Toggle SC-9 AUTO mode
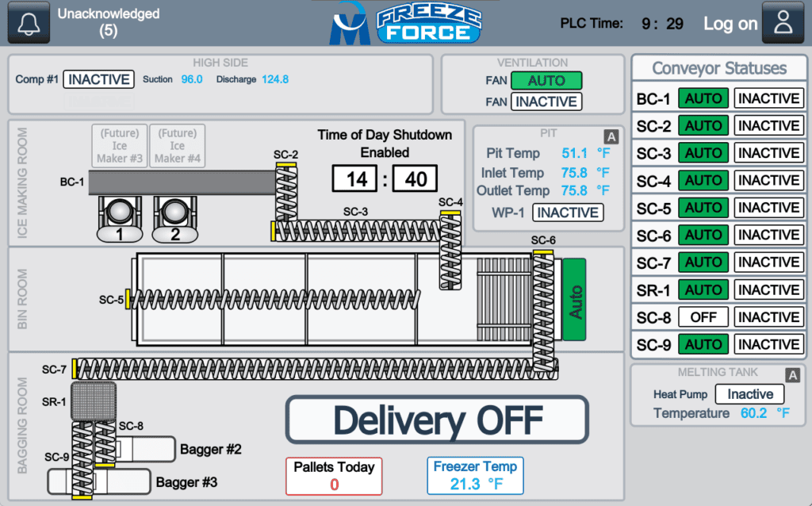Image resolution: width=812 pixels, height=506 pixels. point(703,344)
